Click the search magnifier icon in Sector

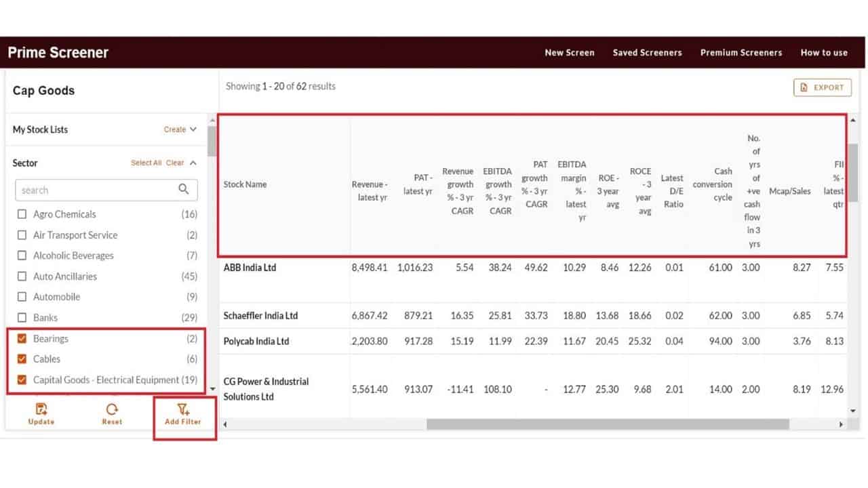[x=184, y=189]
